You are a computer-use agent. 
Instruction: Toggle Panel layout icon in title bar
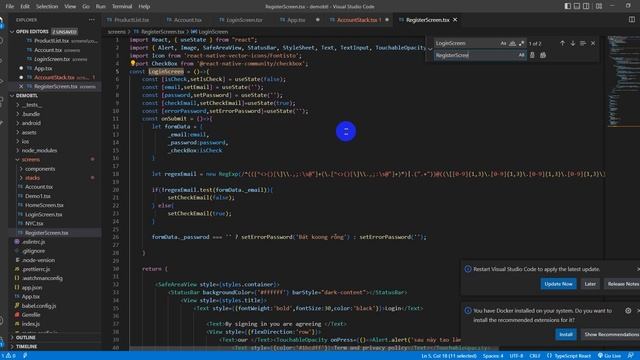click(x=577, y=6)
